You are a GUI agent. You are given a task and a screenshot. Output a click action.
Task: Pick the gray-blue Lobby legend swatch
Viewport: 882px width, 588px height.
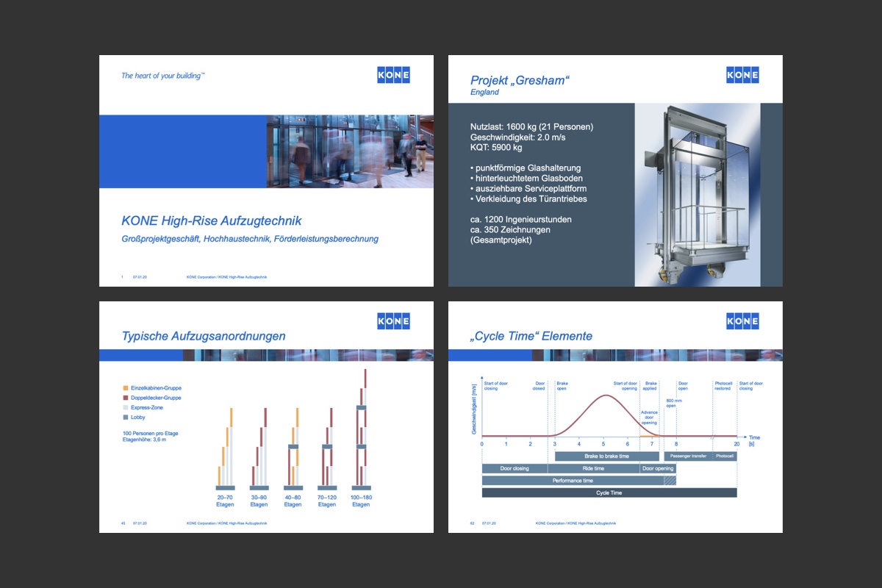point(126,417)
